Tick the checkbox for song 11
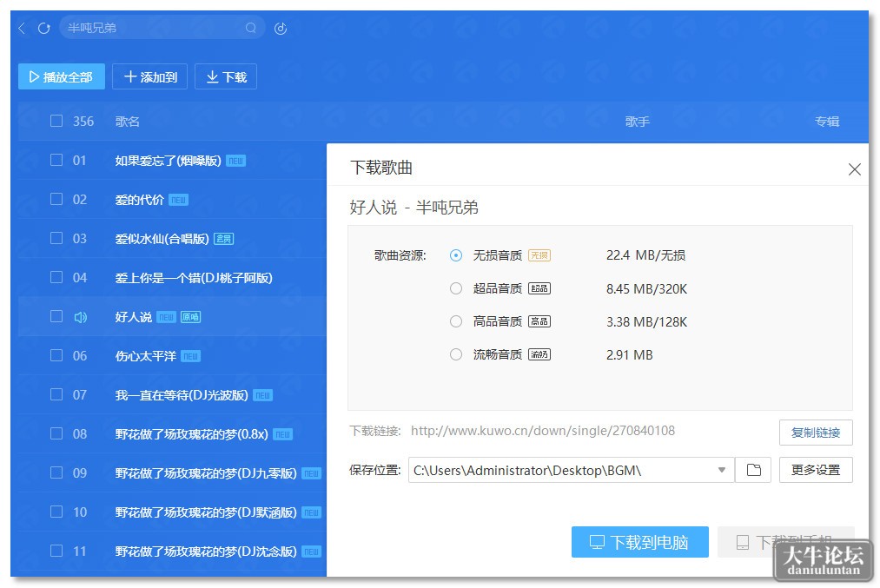 click(56, 551)
